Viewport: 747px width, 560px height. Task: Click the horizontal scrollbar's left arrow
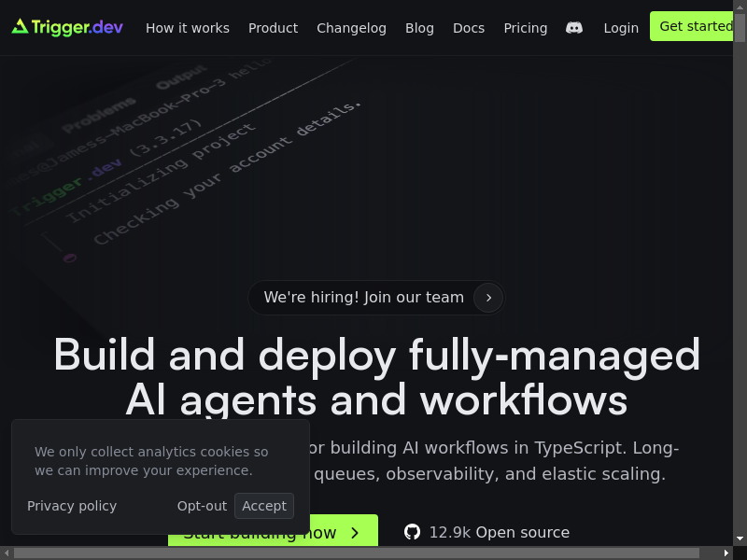coord(7,553)
